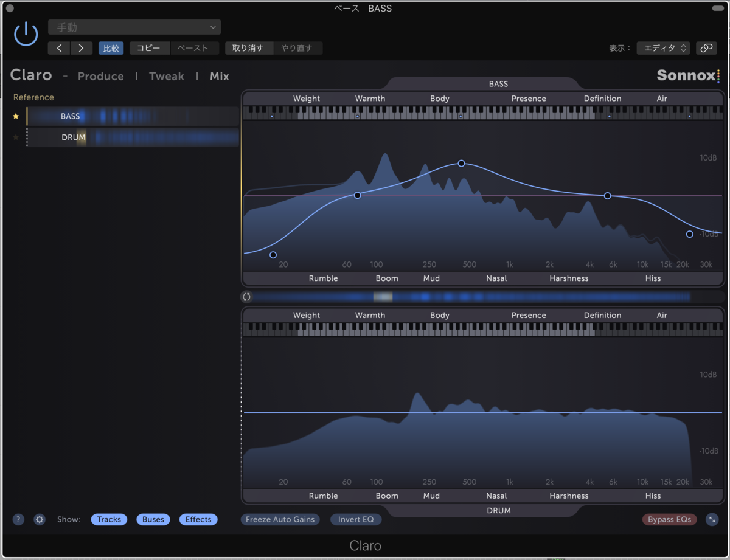Click Mud label in DRUM EQ panel
This screenshot has width=730, height=560.
coord(431,496)
